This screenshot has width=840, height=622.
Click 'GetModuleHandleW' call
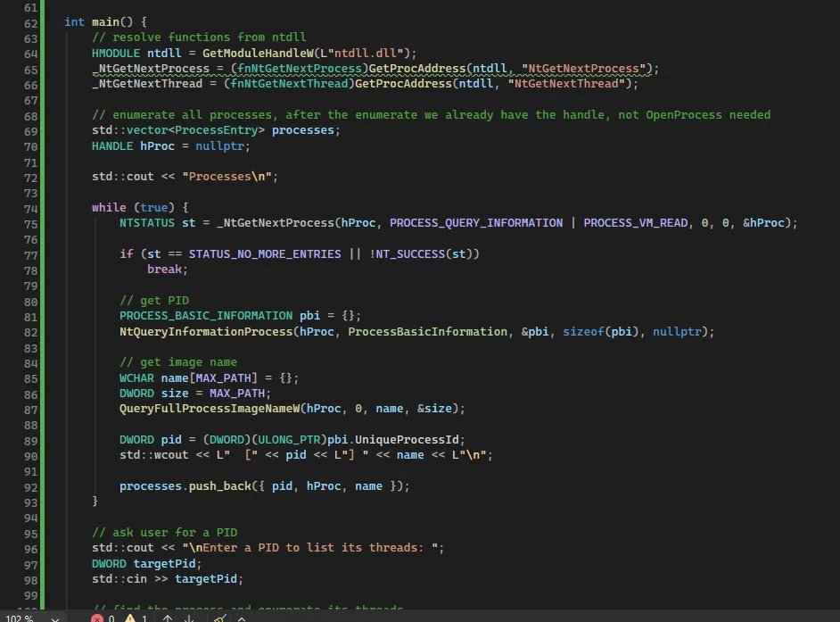tap(258, 53)
